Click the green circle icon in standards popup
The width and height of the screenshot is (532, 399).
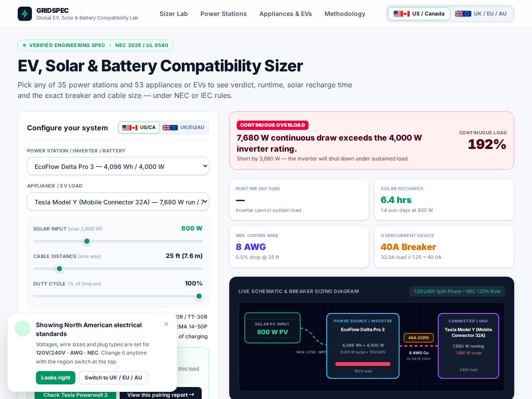23,329
